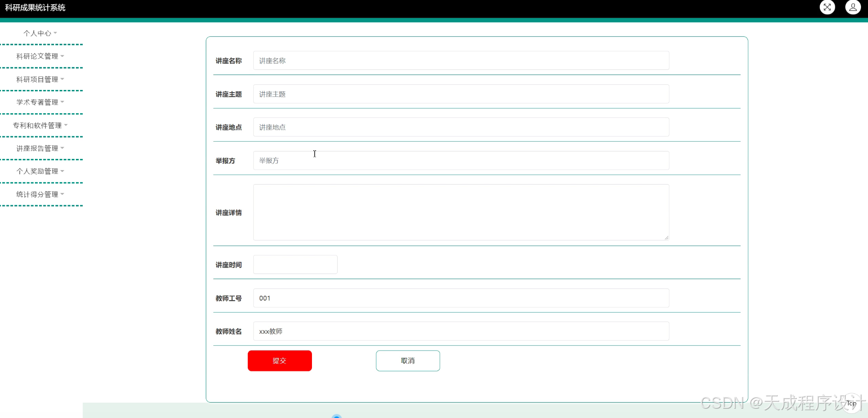The image size is (868, 418).
Task: Click the 教师姓名 field showing xxx教师
Action: pyautogui.click(x=461, y=331)
